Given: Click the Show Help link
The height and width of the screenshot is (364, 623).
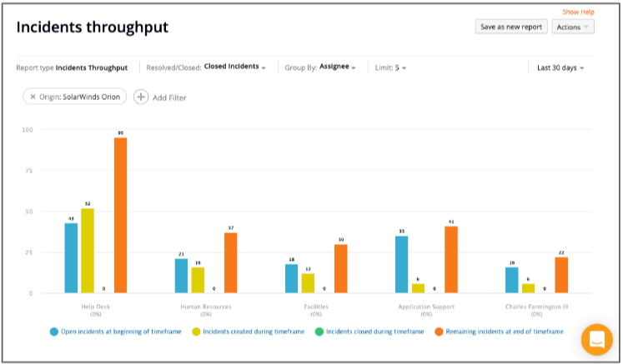Looking at the screenshot, I should (x=578, y=12).
